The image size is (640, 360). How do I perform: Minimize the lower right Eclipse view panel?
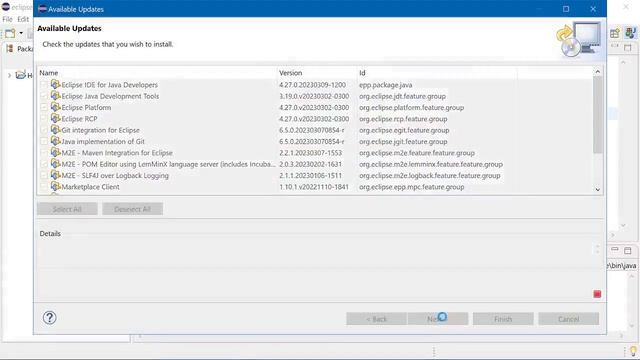(x=615, y=250)
